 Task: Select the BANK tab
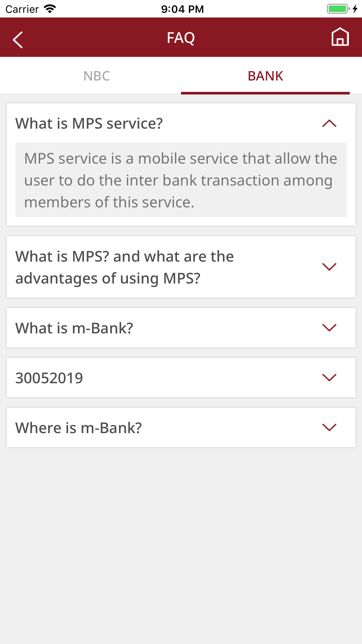[x=265, y=76]
